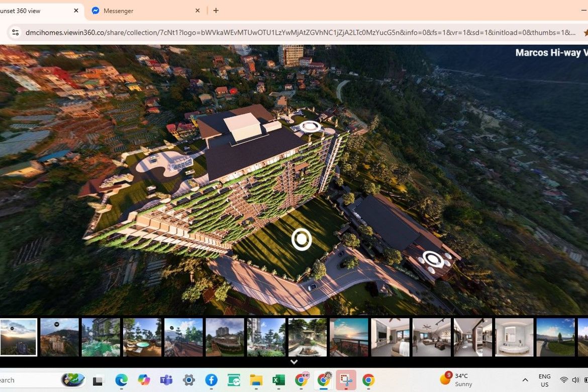The height and width of the screenshot is (392, 588).
Task: Open the gazebo fountain thumbnail
Action: [x=308, y=337]
